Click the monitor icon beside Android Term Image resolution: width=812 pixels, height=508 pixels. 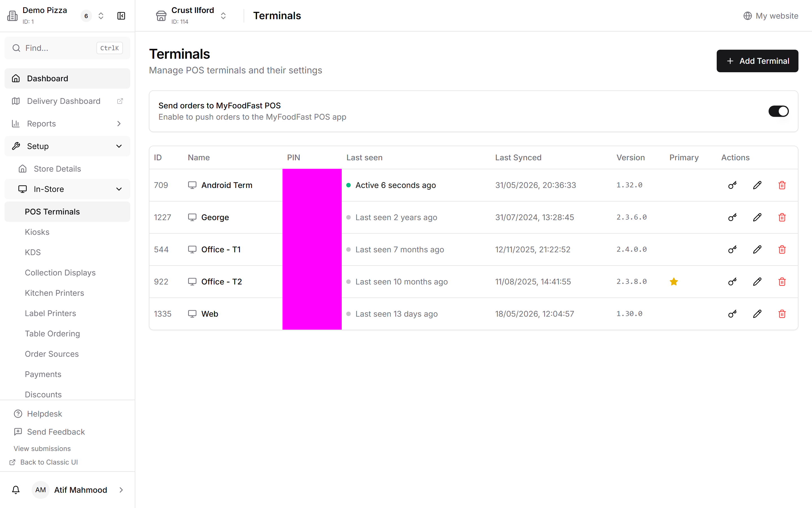192,185
